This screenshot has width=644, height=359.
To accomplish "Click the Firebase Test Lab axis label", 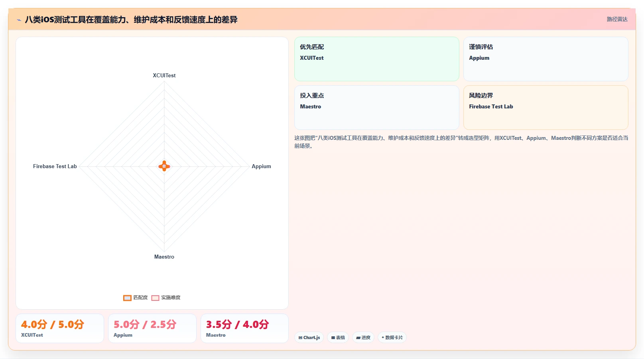I will click(55, 166).
